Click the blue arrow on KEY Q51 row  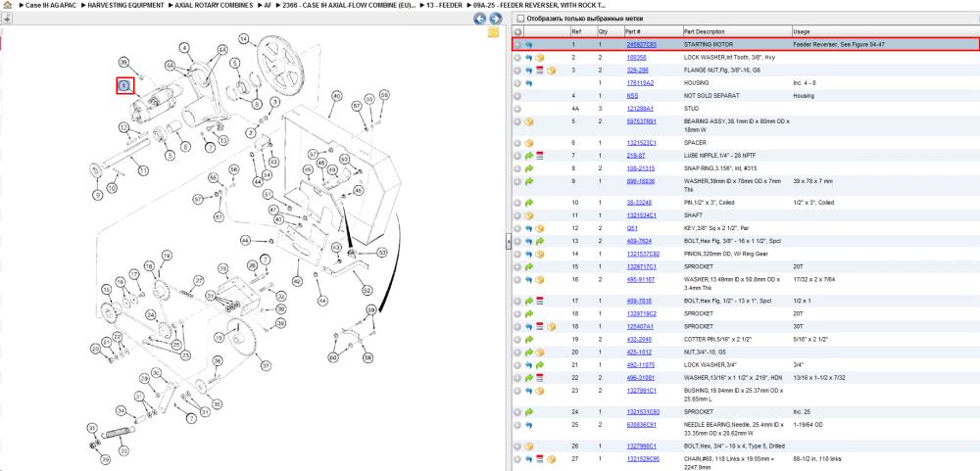click(529, 228)
